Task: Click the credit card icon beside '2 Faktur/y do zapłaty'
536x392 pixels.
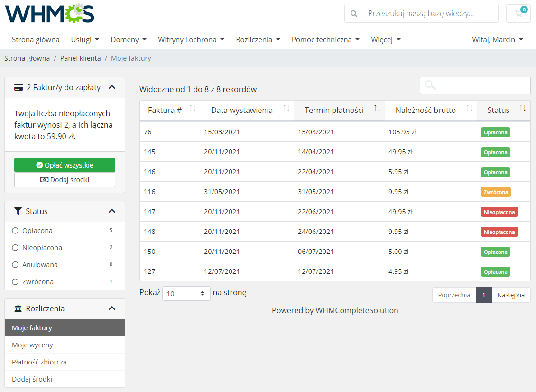Action: (x=19, y=87)
